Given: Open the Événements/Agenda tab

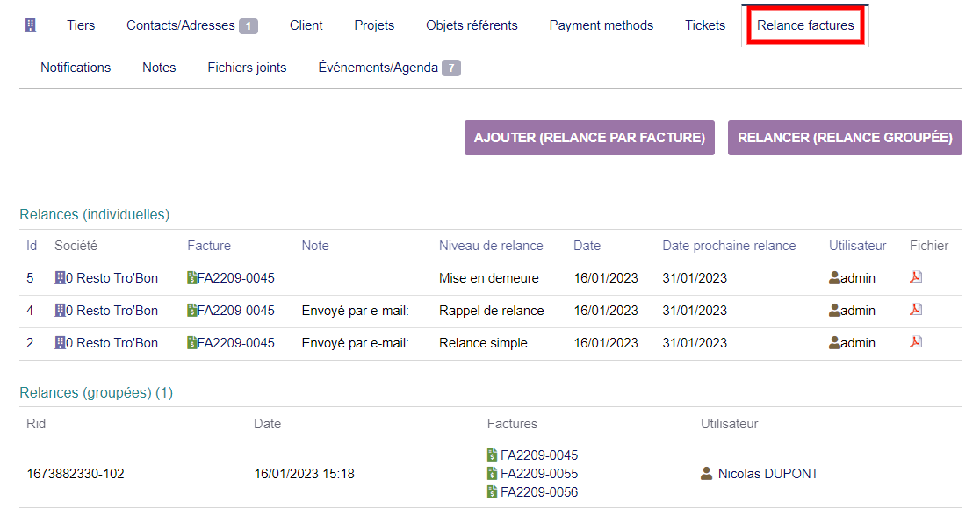Looking at the screenshot, I should click(388, 68).
